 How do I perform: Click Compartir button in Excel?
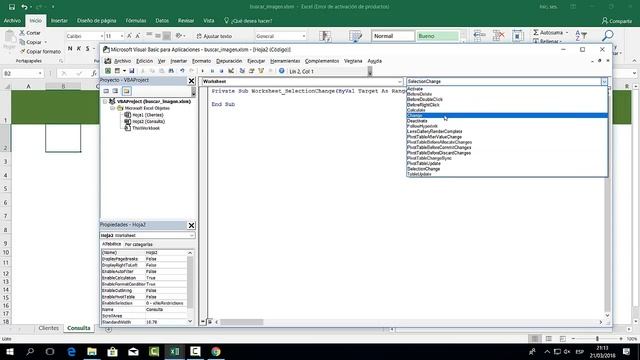[617, 21]
